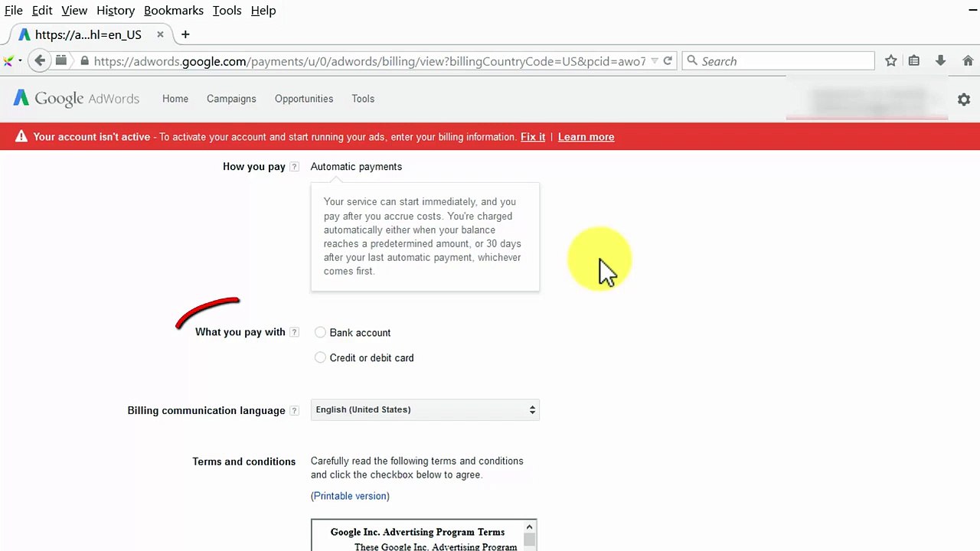Open help icon beside Billing communication language
The height and width of the screenshot is (551, 980).
[294, 411]
